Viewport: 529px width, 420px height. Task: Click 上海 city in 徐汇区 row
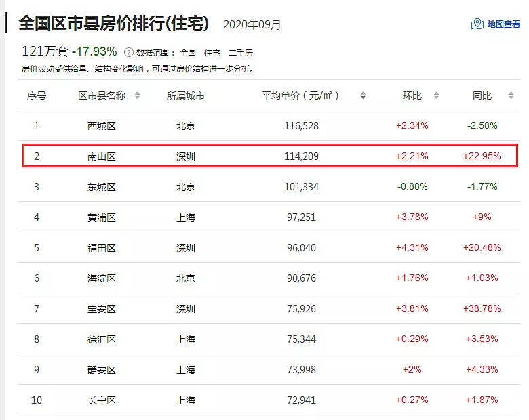point(186,339)
